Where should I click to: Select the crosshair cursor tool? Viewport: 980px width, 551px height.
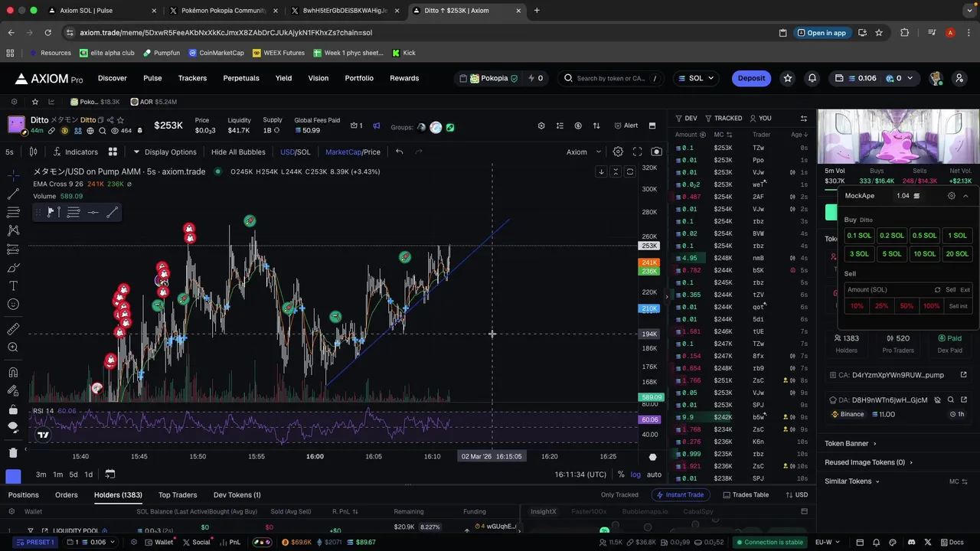pos(13,176)
